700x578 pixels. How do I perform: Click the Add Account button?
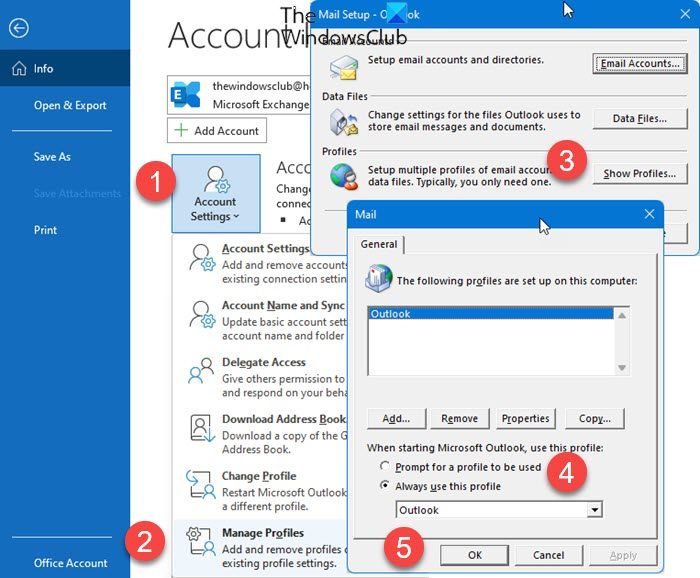[x=217, y=130]
